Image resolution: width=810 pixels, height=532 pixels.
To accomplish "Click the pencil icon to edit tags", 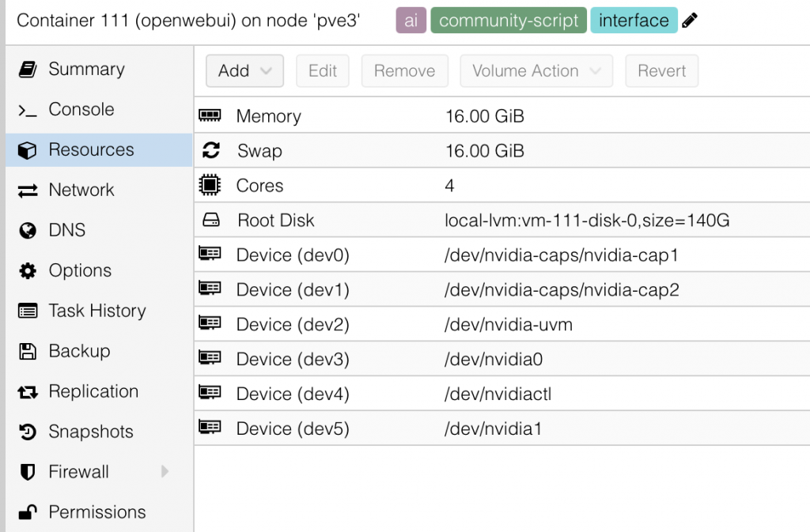I will (691, 21).
